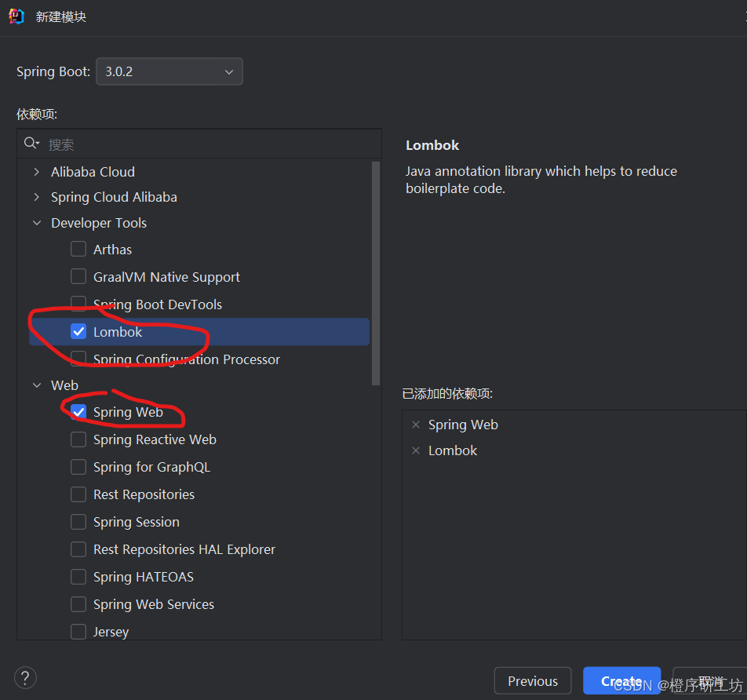Viewport: 747px width, 700px height.
Task: Select the Spring HATEOAS row label
Action: (x=144, y=577)
